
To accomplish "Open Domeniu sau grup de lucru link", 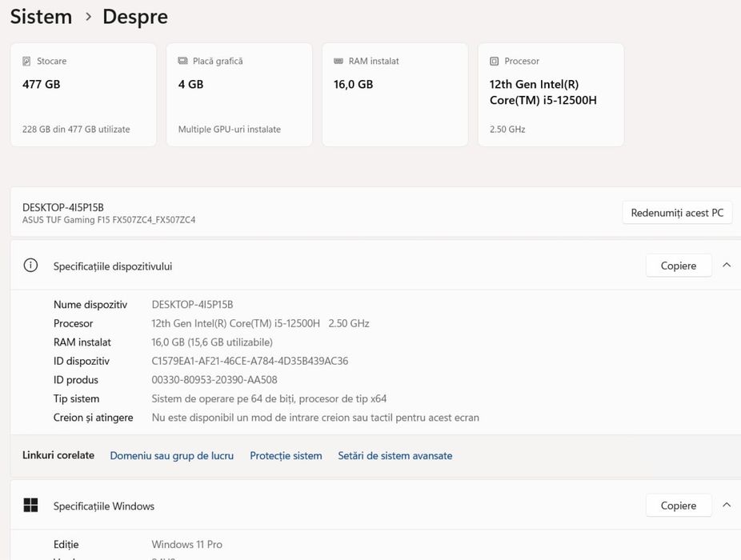I will [171, 455].
